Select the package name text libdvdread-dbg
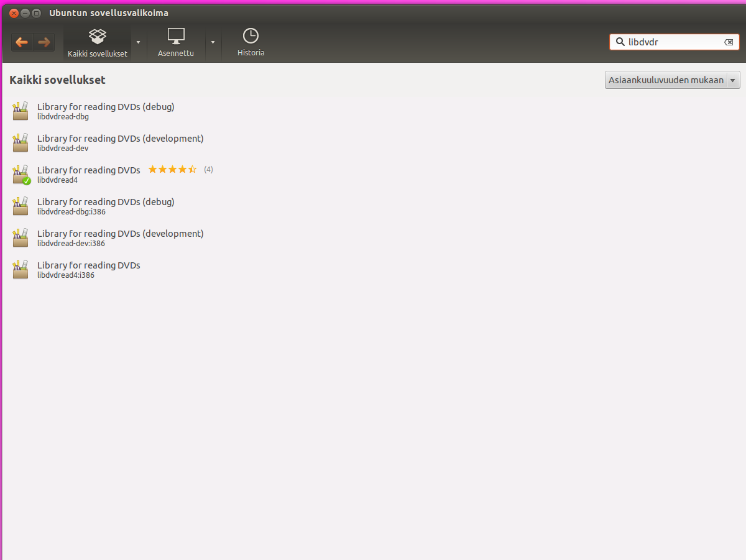Viewport: 746px width, 560px height. tap(63, 117)
